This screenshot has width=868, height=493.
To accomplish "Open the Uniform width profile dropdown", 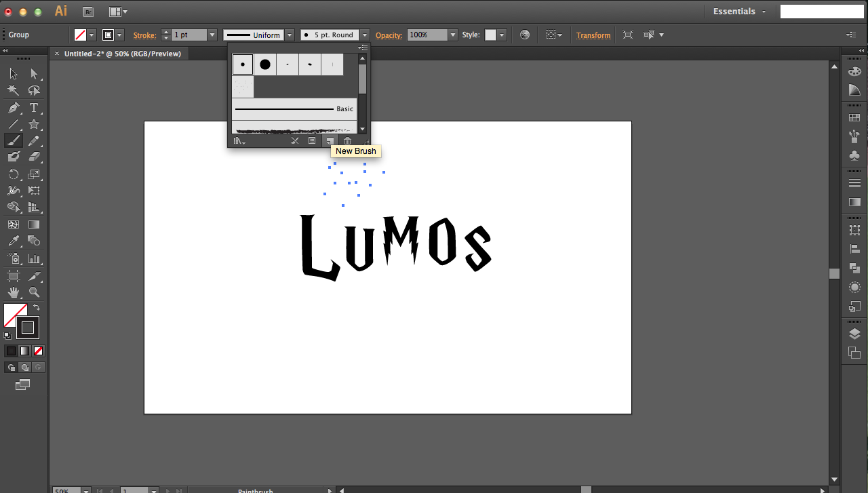I will [290, 35].
